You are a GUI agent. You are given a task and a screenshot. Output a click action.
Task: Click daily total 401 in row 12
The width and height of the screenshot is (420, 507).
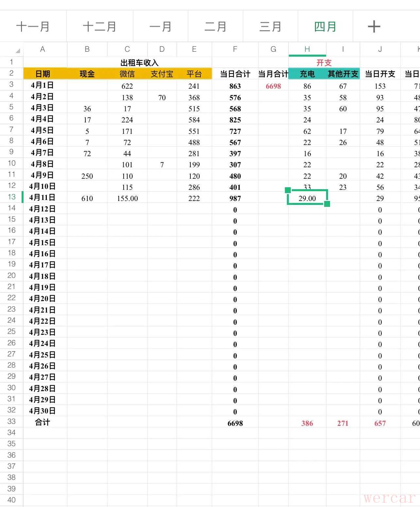pyautogui.click(x=235, y=187)
